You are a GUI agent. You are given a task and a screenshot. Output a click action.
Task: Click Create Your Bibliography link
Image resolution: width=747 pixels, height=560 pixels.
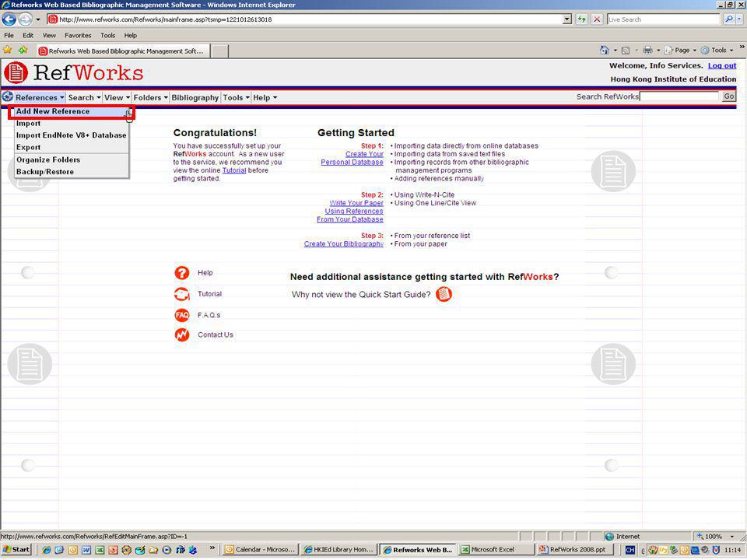pos(343,243)
